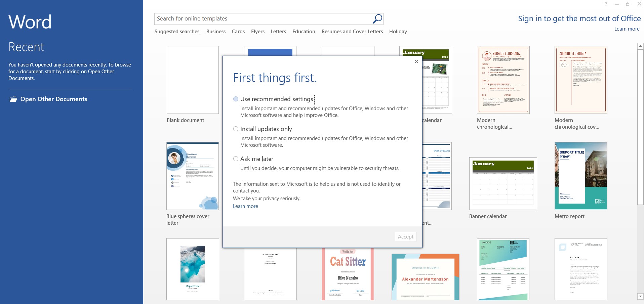Choose the Ask me later option
The image size is (644, 304).
236,159
